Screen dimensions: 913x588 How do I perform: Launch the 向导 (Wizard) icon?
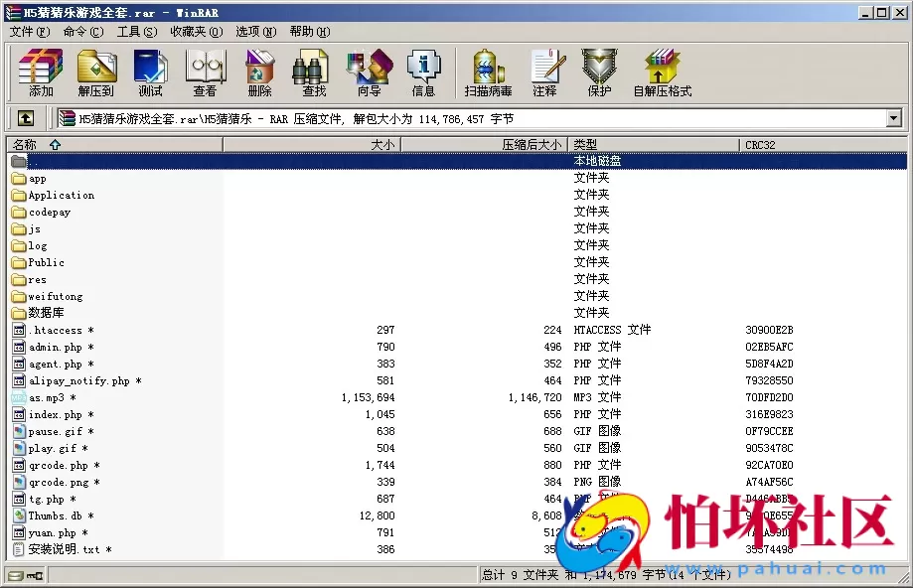[369, 73]
